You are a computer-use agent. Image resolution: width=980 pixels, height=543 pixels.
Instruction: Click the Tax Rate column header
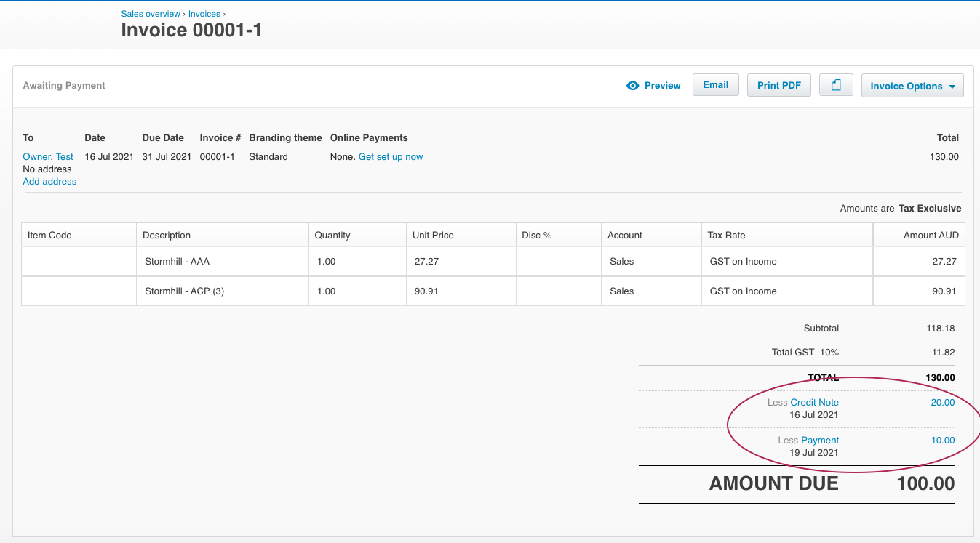click(x=726, y=235)
